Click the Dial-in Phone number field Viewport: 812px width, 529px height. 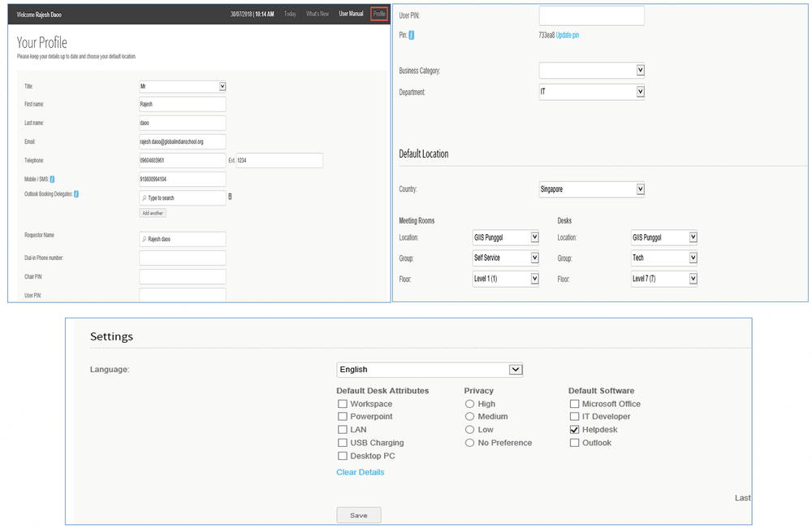182,258
